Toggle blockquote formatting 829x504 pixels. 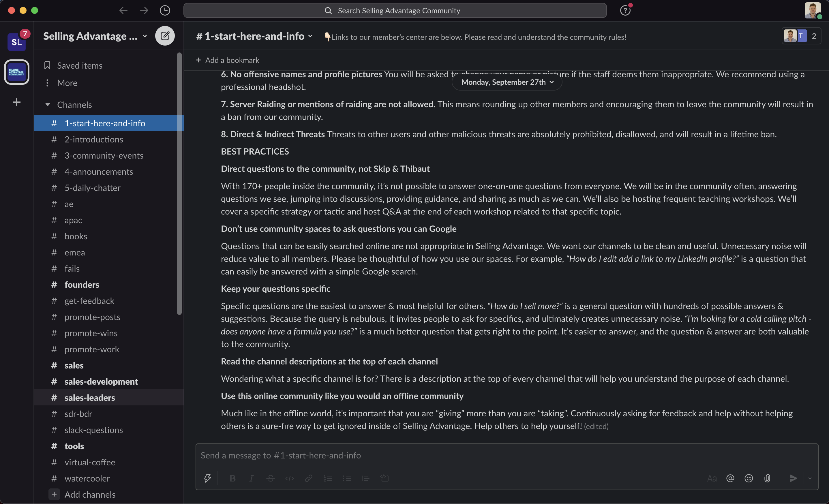coord(365,478)
